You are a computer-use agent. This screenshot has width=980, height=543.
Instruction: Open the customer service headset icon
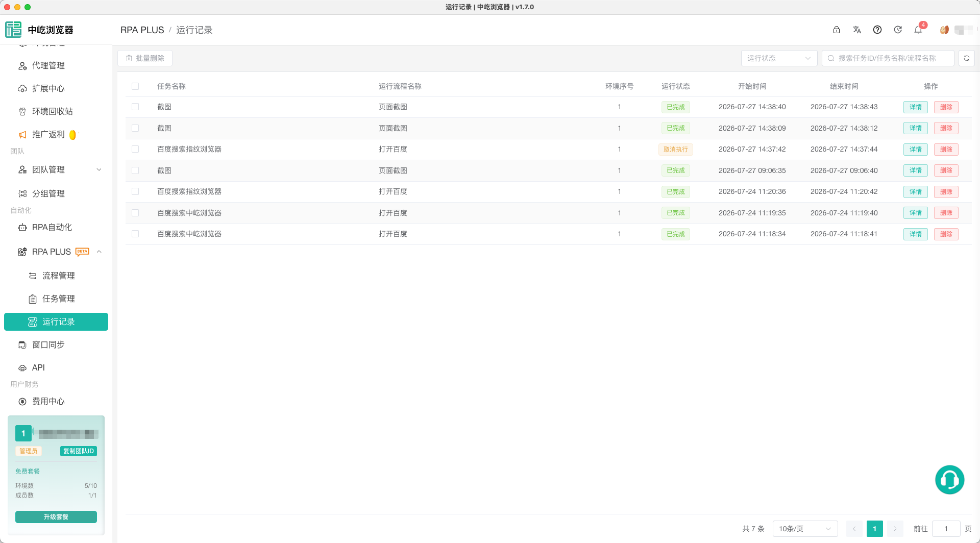[x=949, y=480]
